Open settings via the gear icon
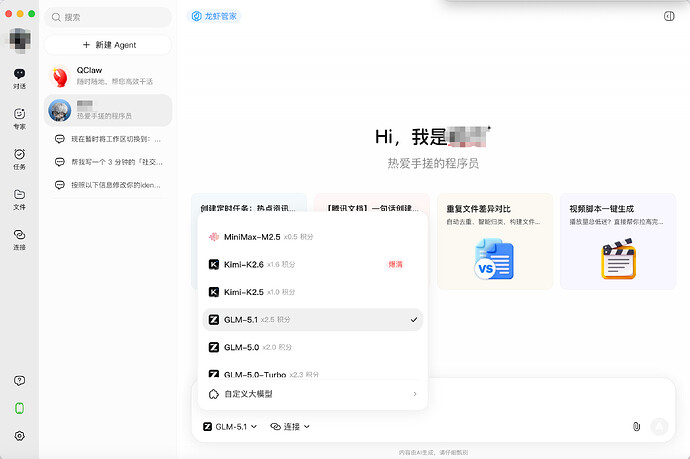This screenshot has width=690, height=459. (19, 436)
